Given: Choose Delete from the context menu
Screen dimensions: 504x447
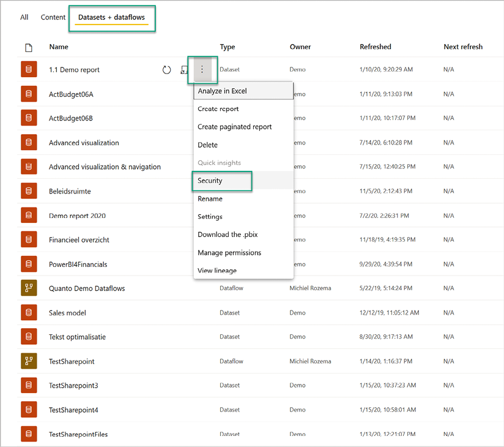Looking at the screenshot, I should (x=243, y=145).
